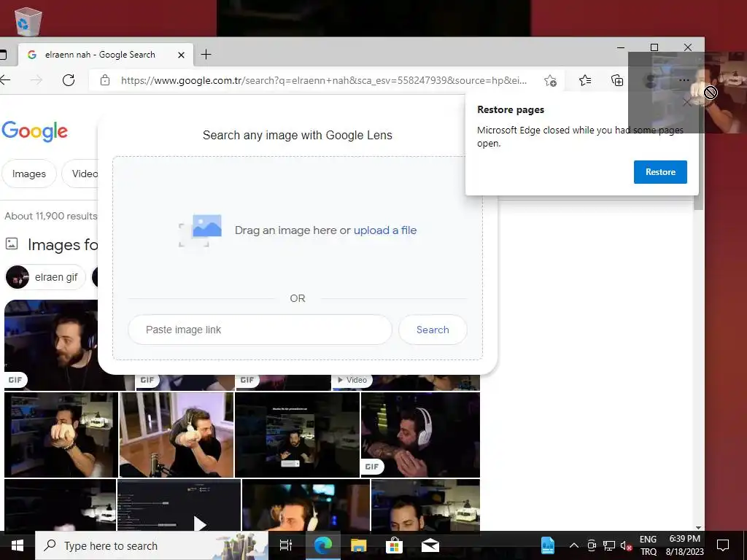The width and height of the screenshot is (747, 560).
Task: Open thumbnail of man with white headphones GIF
Action: (421, 435)
